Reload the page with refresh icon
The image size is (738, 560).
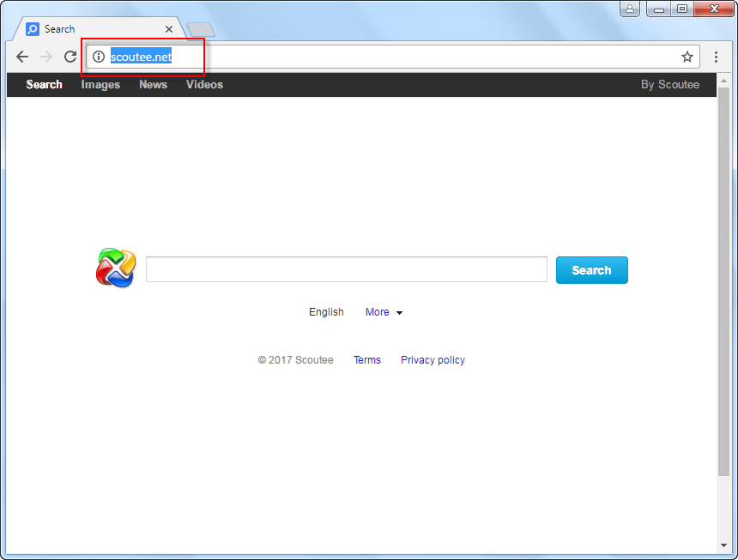tap(70, 57)
